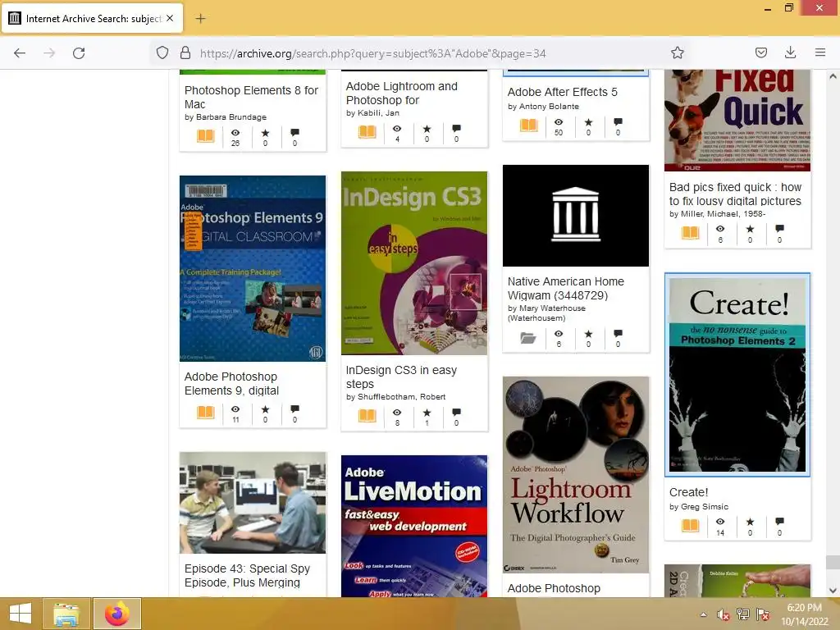Image resolution: width=840 pixels, height=630 pixels.
Task: Click reviews bubble for Adobe Photoshop Elements 9
Action: 294,409
